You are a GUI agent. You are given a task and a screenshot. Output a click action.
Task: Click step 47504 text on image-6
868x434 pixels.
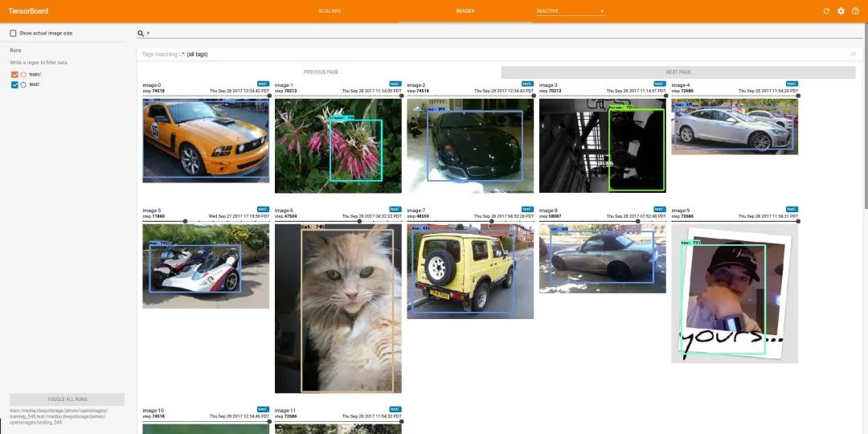point(285,216)
